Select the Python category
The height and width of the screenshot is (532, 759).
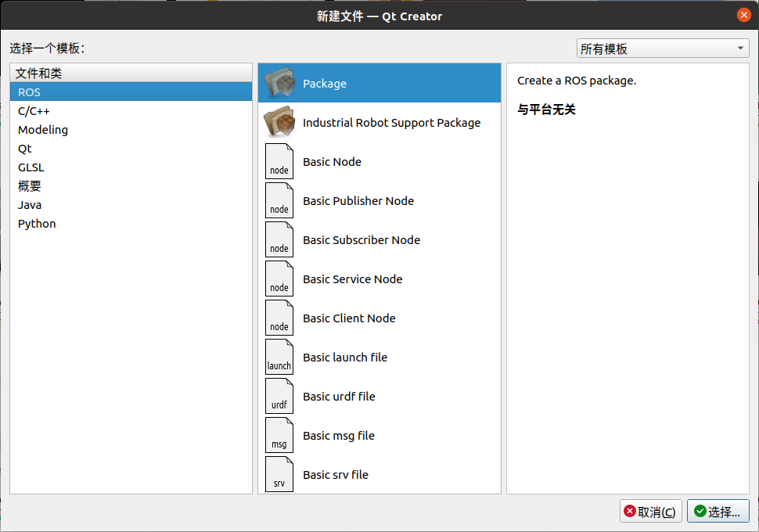click(131, 224)
